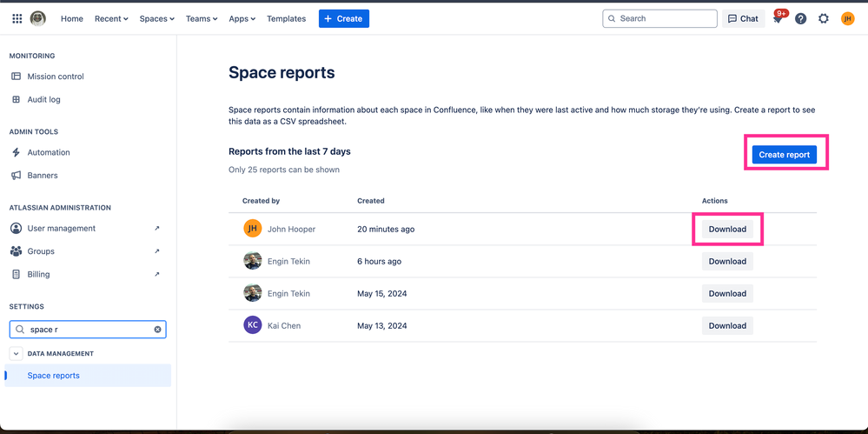Open Billing link
This screenshot has height=434, width=868.
(x=38, y=274)
